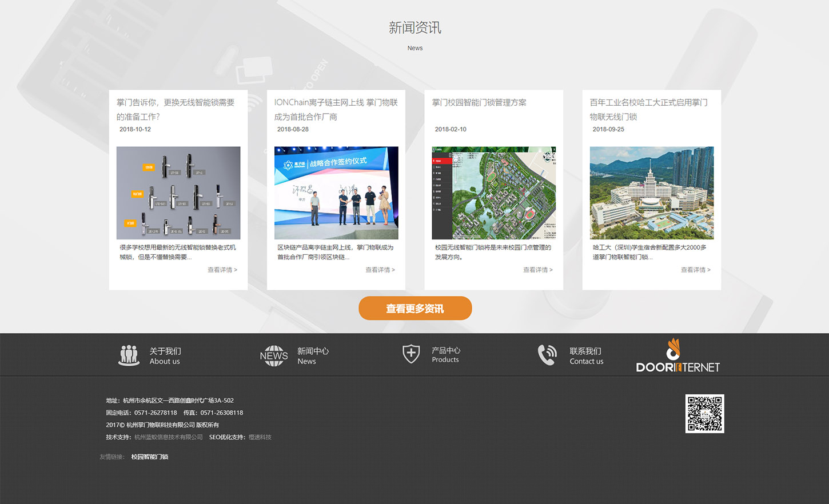This screenshot has width=829, height=504.
Task: Click summary 哈工大（深圳)学生宿舍新配置
Action: [649, 252]
